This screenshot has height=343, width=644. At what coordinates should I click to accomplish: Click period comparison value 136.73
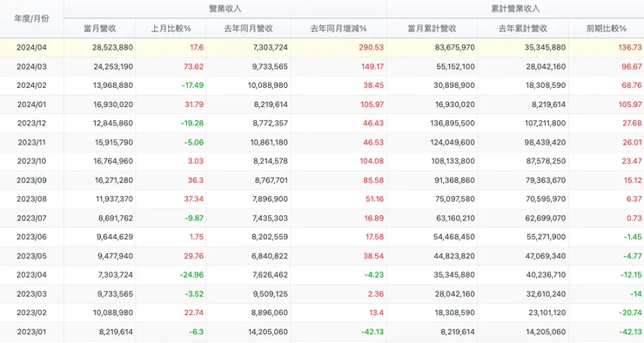[x=630, y=47]
